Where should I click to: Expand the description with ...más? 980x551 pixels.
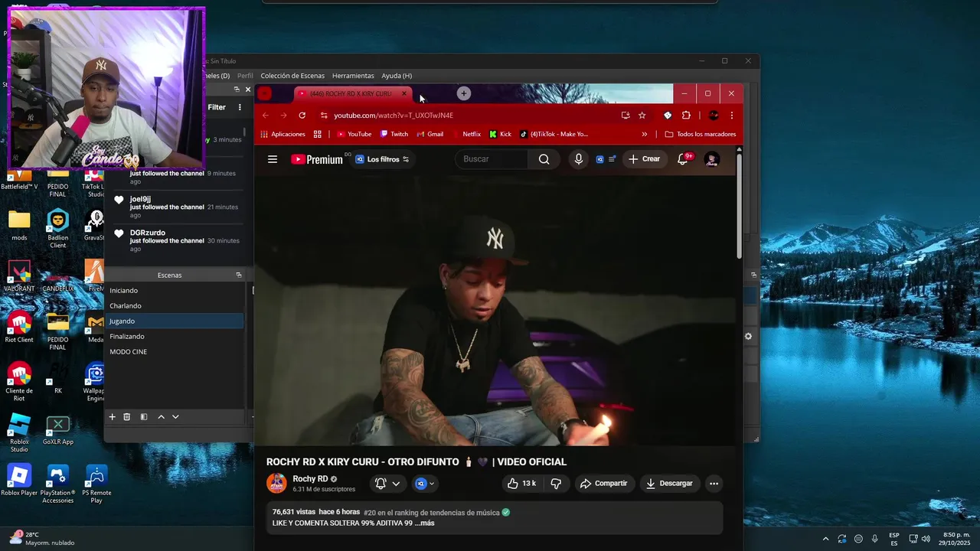[424, 523]
